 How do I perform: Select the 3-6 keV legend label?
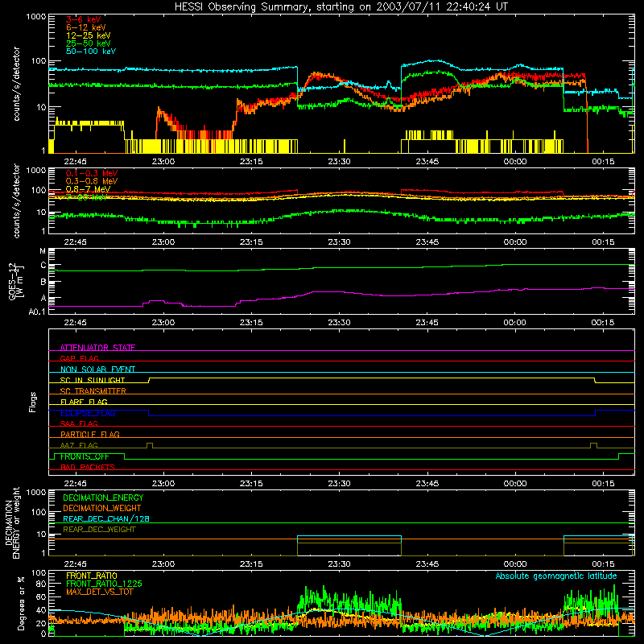point(84,19)
